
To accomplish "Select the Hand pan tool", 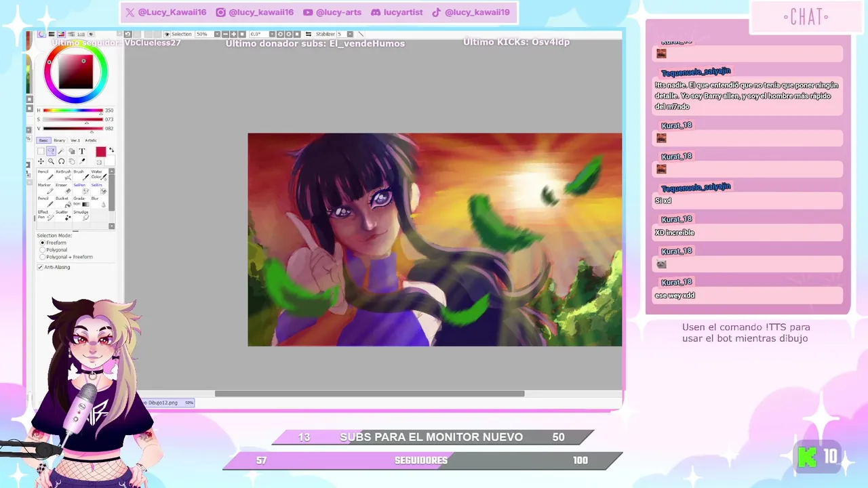I will point(71,161).
